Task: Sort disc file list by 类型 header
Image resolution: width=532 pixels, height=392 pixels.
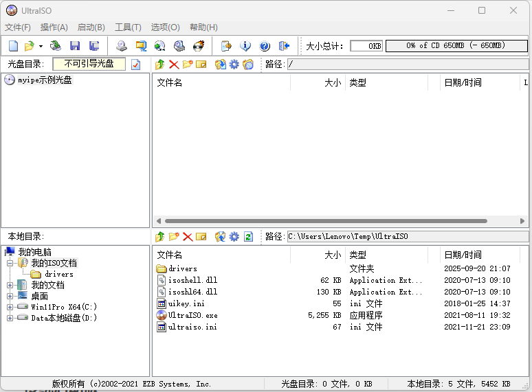Action: pyautogui.click(x=387, y=82)
